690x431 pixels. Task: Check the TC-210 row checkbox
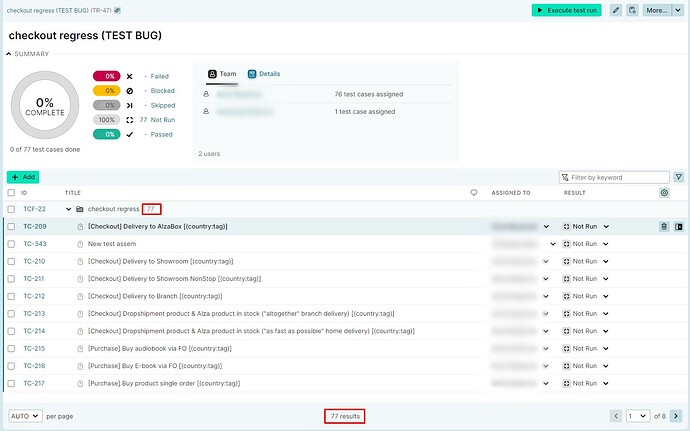(11, 262)
